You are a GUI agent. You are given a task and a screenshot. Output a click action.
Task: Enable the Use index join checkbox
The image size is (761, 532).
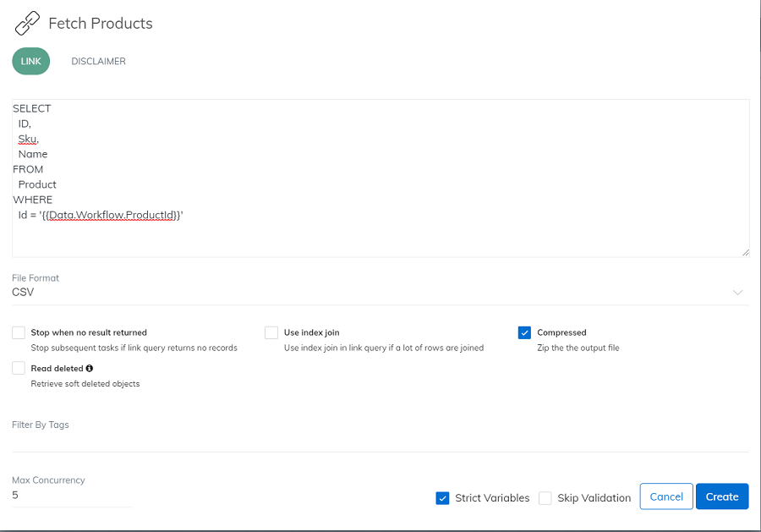tap(271, 332)
